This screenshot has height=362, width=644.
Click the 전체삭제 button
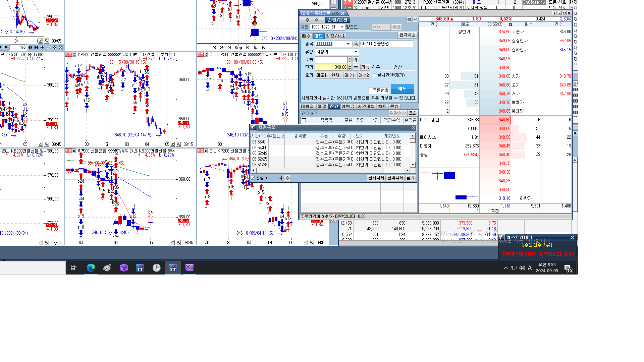(x=376, y=178)
